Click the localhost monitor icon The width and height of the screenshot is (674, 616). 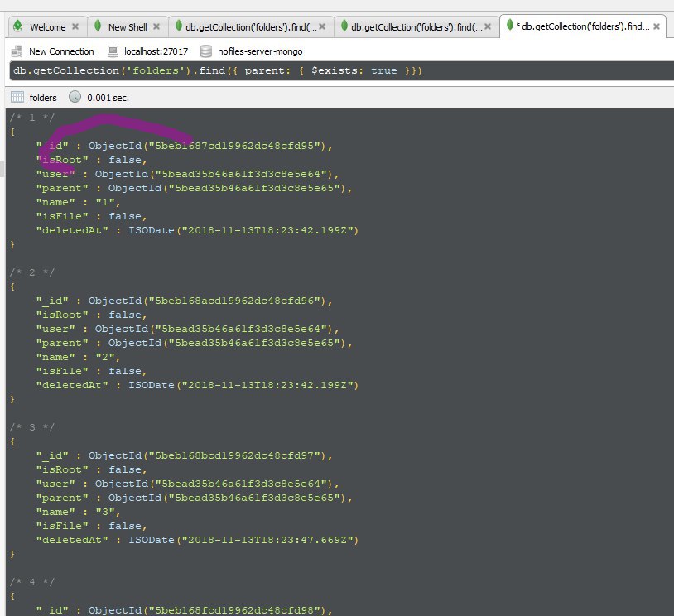(x=113, y=51)
